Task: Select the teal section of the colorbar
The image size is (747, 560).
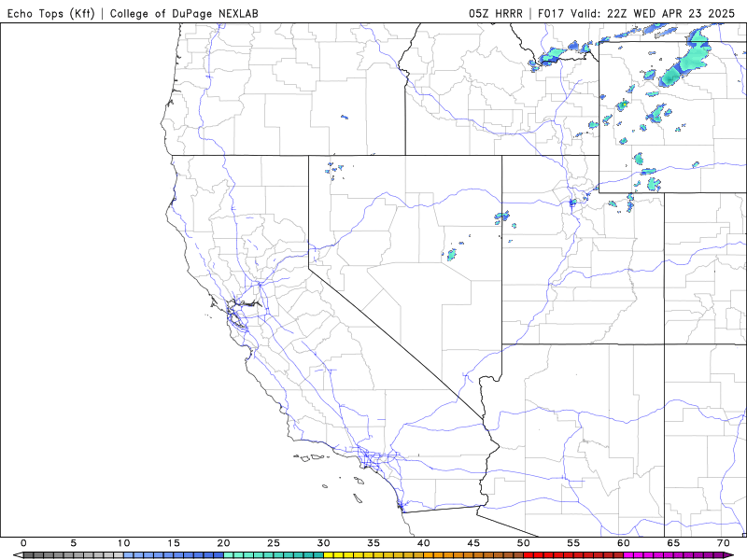Action: (274, 555)
